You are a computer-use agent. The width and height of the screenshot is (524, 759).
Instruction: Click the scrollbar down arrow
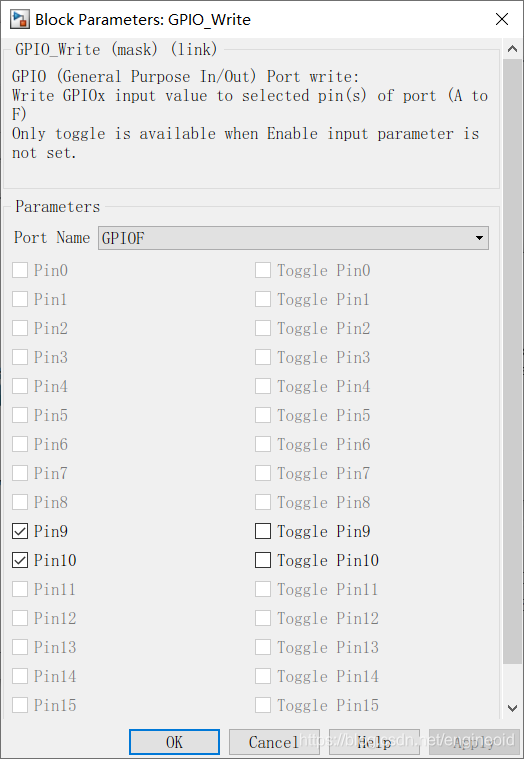coord(512,708)
